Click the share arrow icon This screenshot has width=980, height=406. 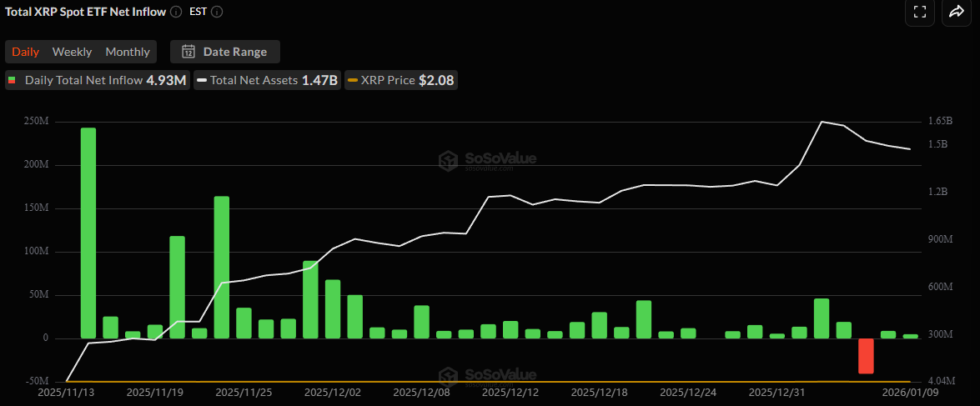956,12
